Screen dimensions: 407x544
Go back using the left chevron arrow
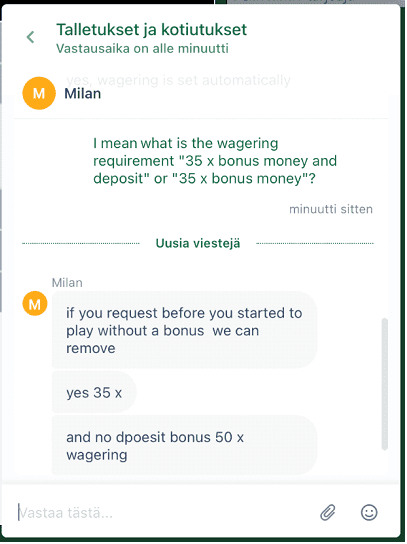click(31, 37)
